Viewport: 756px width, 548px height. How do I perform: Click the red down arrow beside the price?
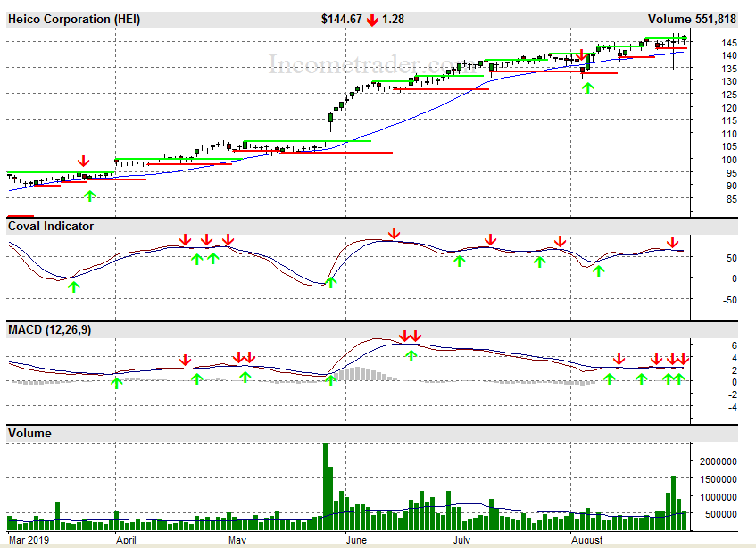(x=371, y=20)
